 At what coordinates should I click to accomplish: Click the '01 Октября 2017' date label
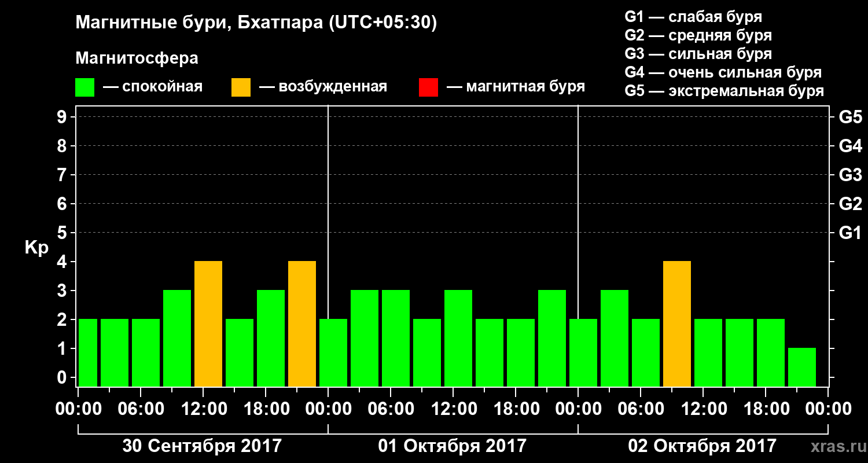453,446
